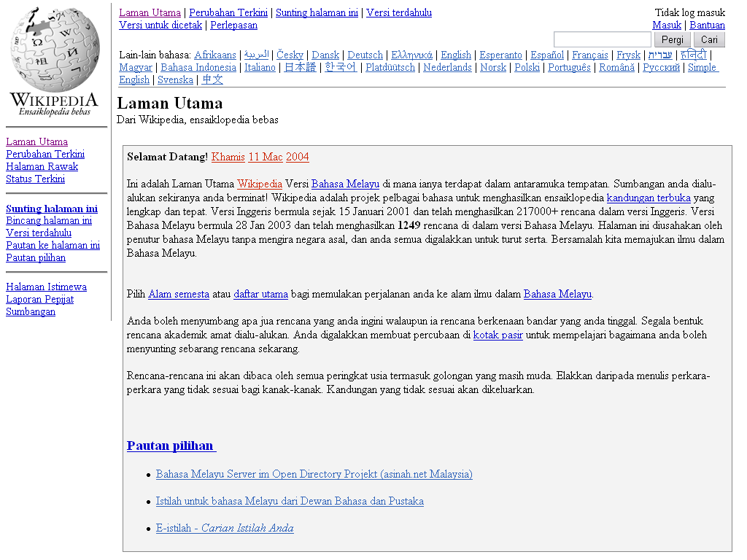This screenshot has width=747, height=560.
Task: Open Istilah Dewan Bahasa dan Pustaka link
Action: [x=290, y=502]
